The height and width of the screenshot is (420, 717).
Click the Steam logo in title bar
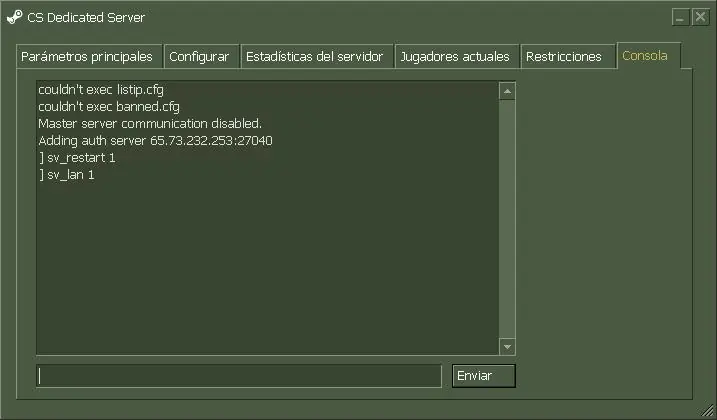[x=14, y=17]
